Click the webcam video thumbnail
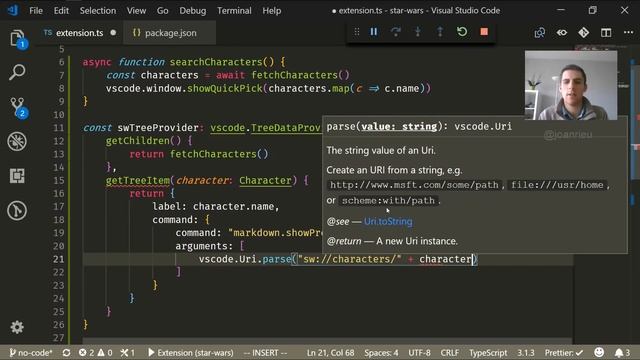 (571, 85)
